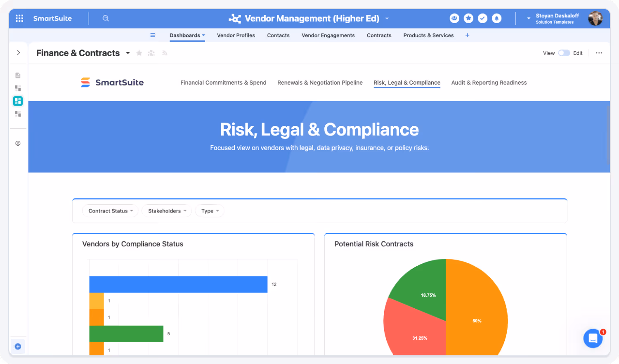Click the user circle icon in sidebar
619x364 pixels.
[18, 143]
